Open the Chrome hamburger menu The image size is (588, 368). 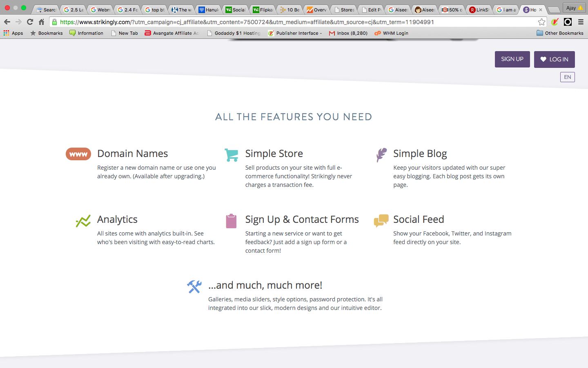[581, 22]
